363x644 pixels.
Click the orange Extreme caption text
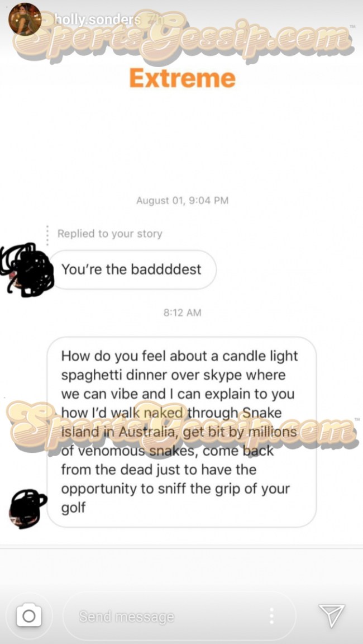pos(183,79)
